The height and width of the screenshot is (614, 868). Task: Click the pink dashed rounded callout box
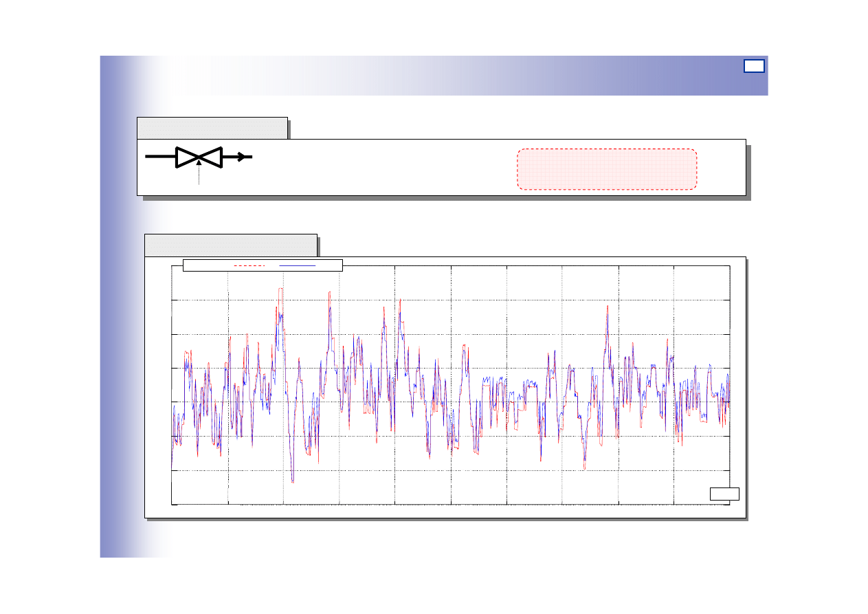coord(607,168)
